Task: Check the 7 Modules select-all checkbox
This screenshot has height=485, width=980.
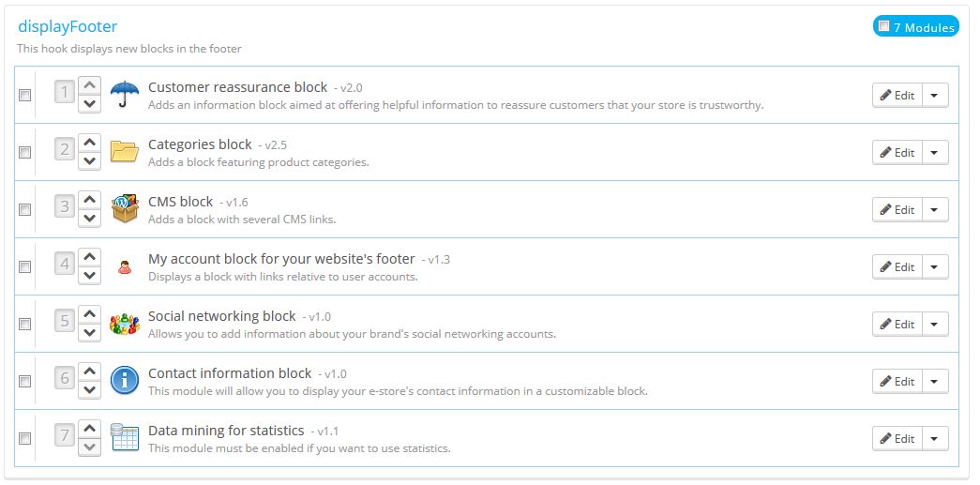Action: pyautogui.click(x=883, y=27)
